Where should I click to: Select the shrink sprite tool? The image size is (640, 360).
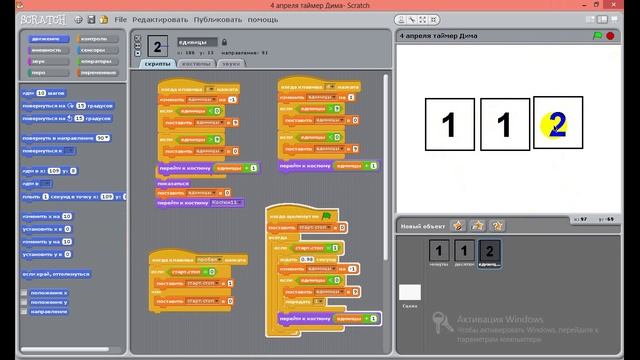pos(433,20)
